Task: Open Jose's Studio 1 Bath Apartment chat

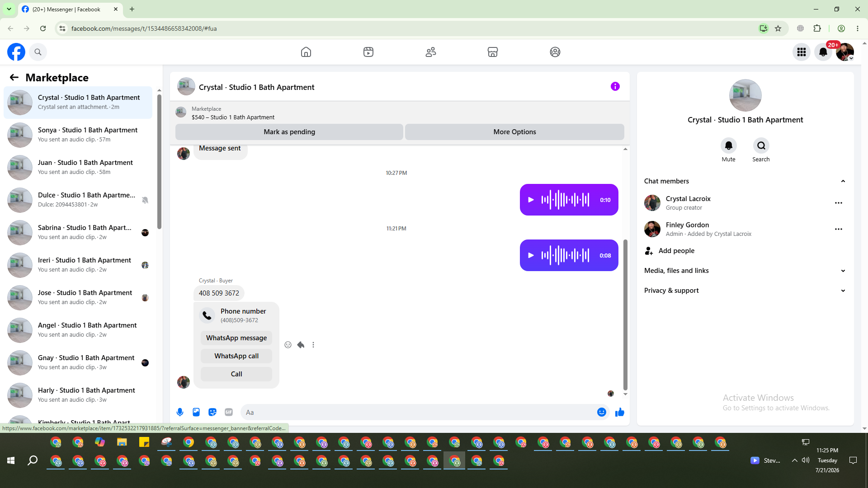Action: (x=78, y=297)
